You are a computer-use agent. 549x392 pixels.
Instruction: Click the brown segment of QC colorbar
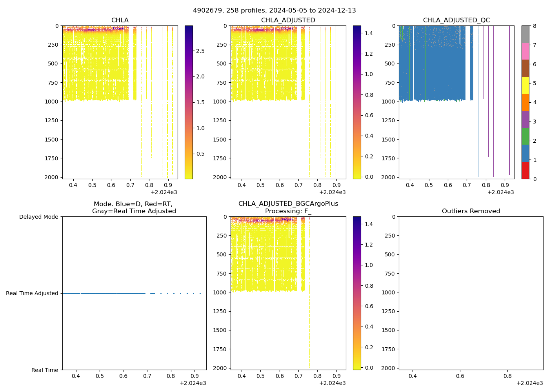point(525,68)
